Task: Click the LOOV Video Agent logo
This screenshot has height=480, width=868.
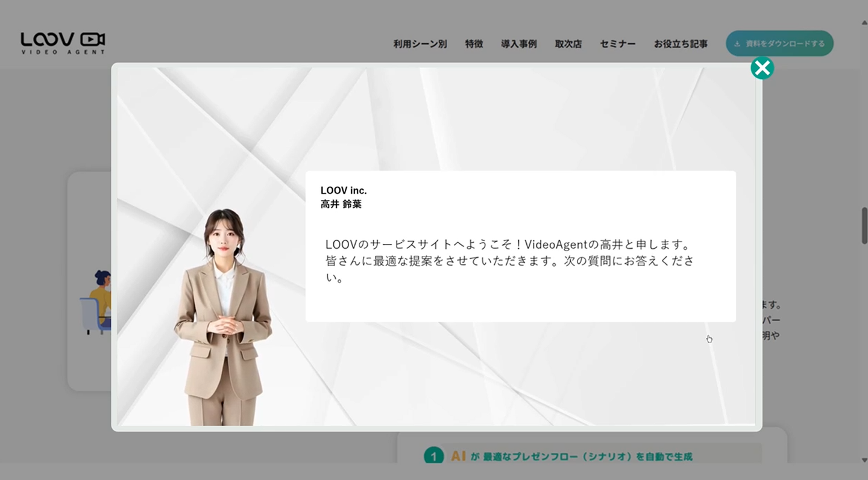Action: [x=63, y=43]
